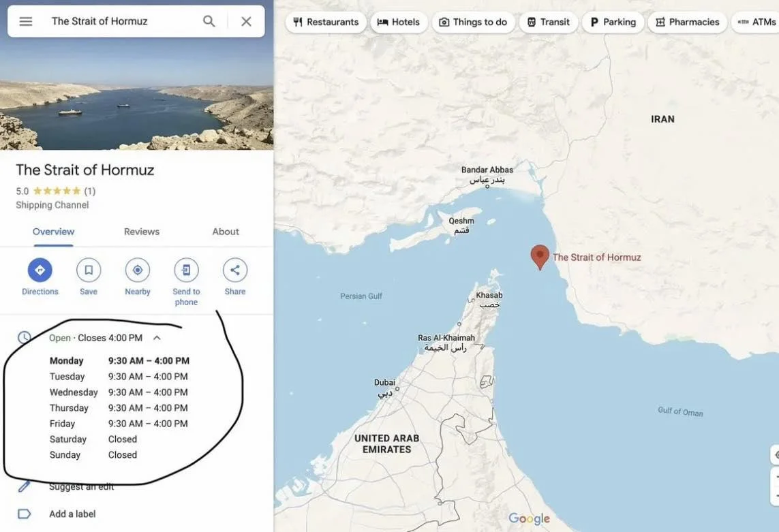Viewport: 779px width, 532px height.
Task: Click the Nearby icon
Action: point(138,270)
